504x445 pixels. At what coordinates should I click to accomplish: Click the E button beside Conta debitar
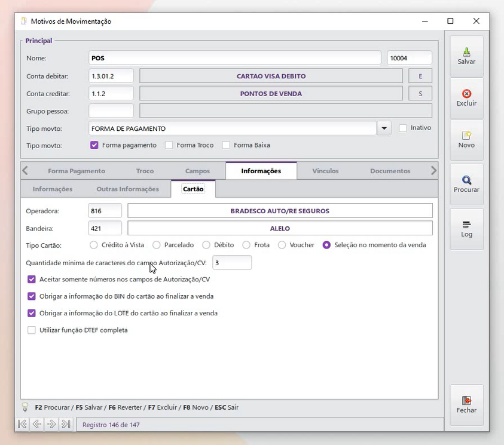coord(420,76)
